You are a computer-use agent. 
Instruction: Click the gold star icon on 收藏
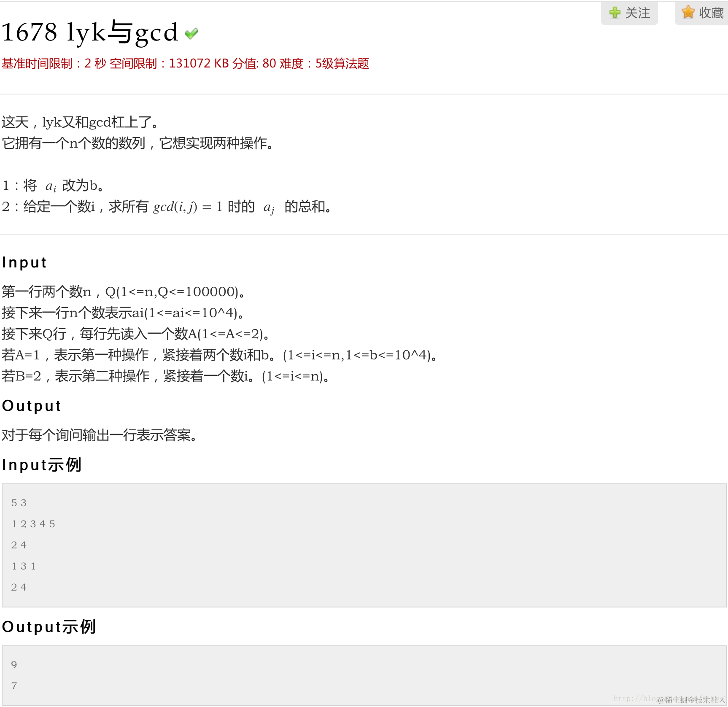click(x=688, y=12)
